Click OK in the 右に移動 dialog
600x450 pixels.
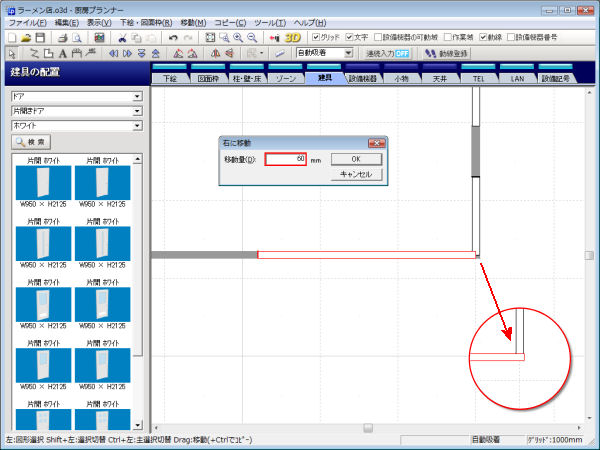click(x=356, y=159)
